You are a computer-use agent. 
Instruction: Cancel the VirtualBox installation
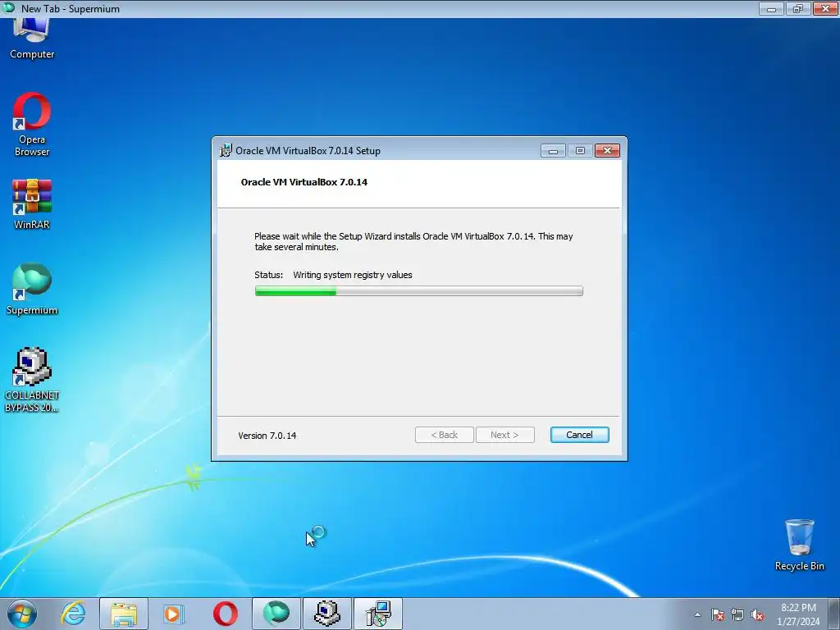[580, 435]
